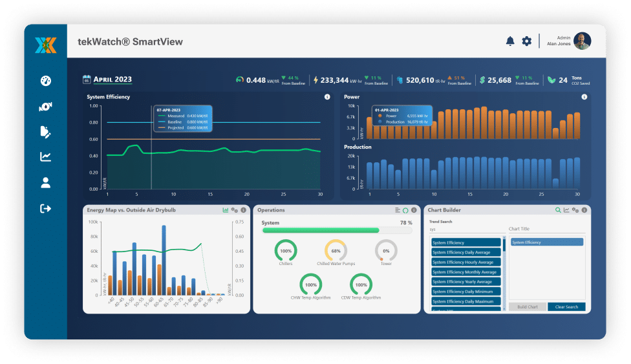Screen dimensions: 631x364
Task: Click the green leaf CO2 icon
Action: (x=551, y=80)
